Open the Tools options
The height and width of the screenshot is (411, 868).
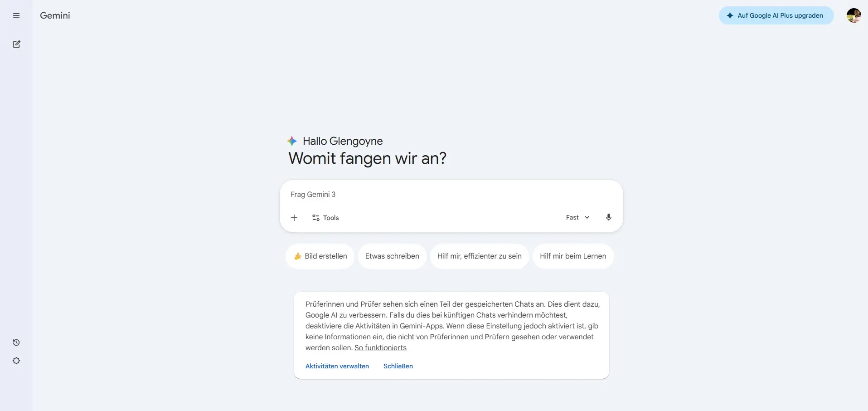pyautogui.click(x=325, y=218)
